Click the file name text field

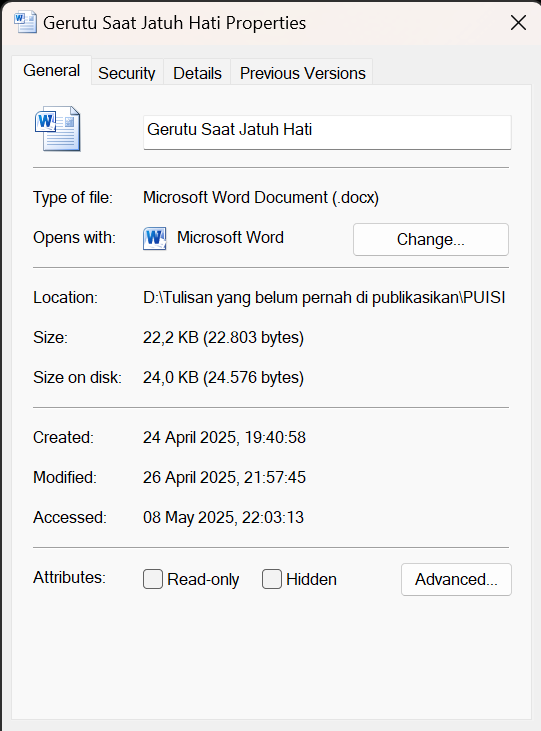(327, 132)
